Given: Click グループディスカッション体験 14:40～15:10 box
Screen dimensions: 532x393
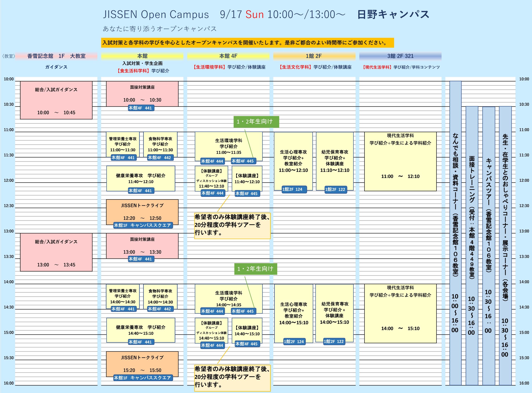Looking at the screenshot, I should (x=212, y=331).
